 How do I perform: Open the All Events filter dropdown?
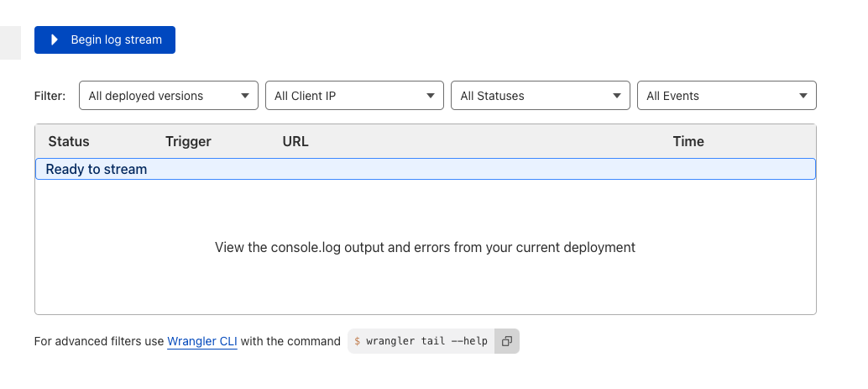click(x=727, y=95)
